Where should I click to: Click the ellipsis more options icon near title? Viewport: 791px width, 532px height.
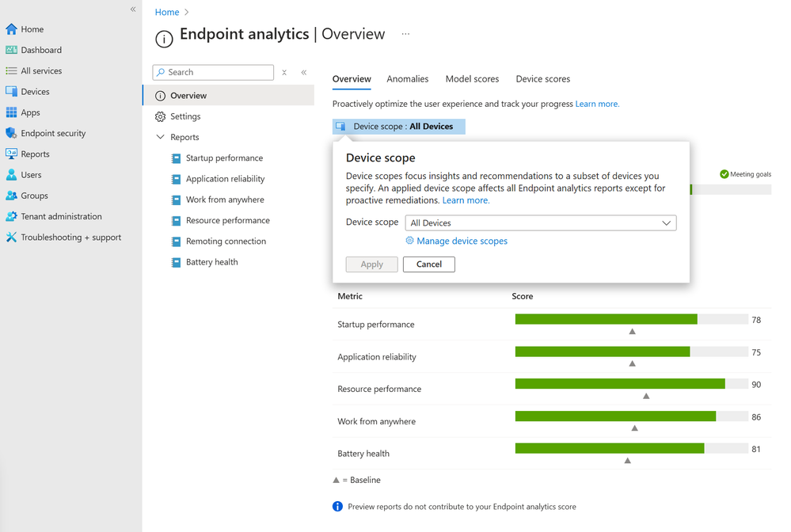pos(405,34)
